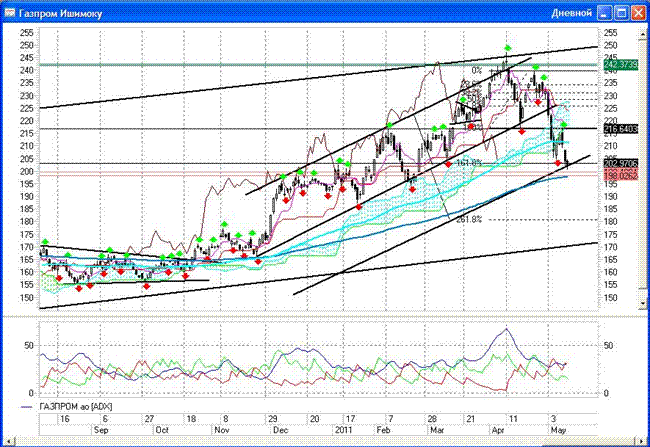Screen dimensions: 650x447
Task: Click the Dec month label on time axis
Action: click(x=281, y=430)
